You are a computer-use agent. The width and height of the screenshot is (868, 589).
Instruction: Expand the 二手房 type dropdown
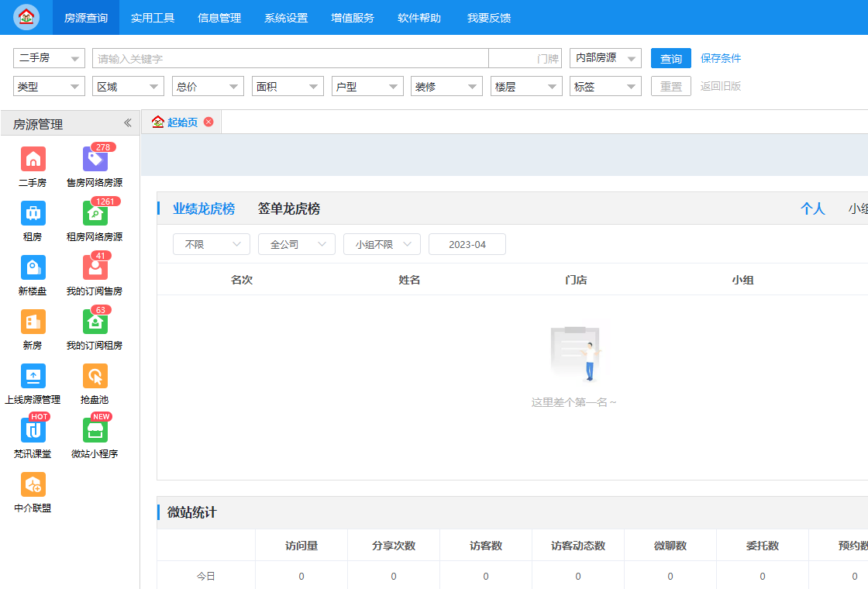click(x=49, y=58)
